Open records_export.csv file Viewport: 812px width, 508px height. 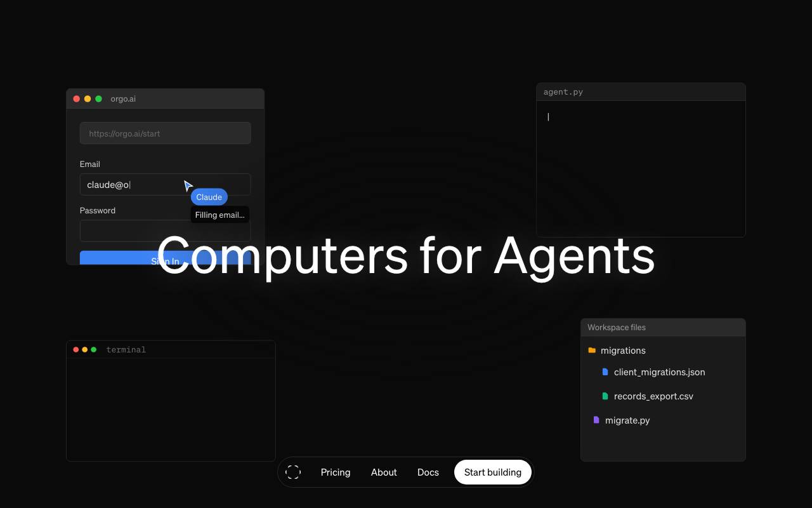click(x=653, y=396)
